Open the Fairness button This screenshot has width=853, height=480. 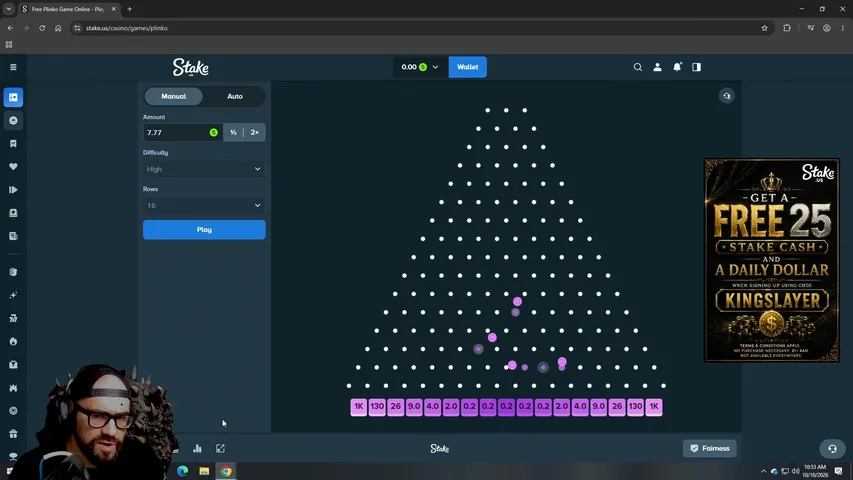[x=709, y=448]
